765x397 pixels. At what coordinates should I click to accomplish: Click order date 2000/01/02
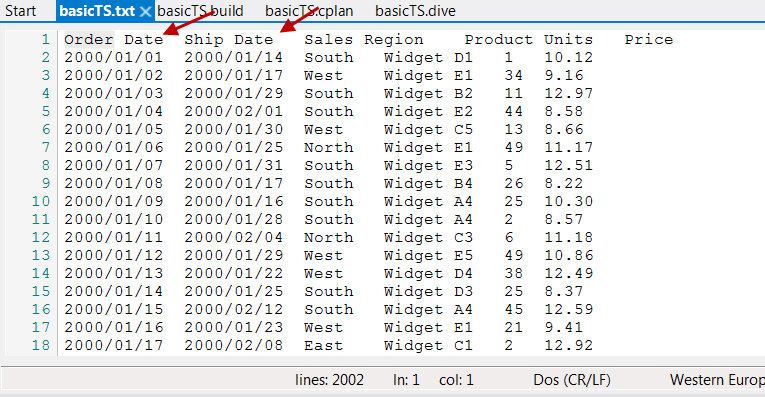[x=114, y=76]
